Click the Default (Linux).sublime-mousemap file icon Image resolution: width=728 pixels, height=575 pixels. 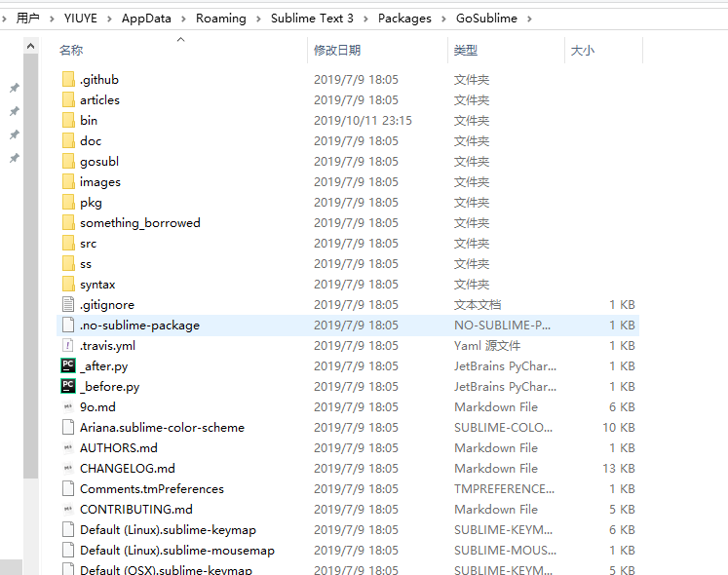(68, 550)
